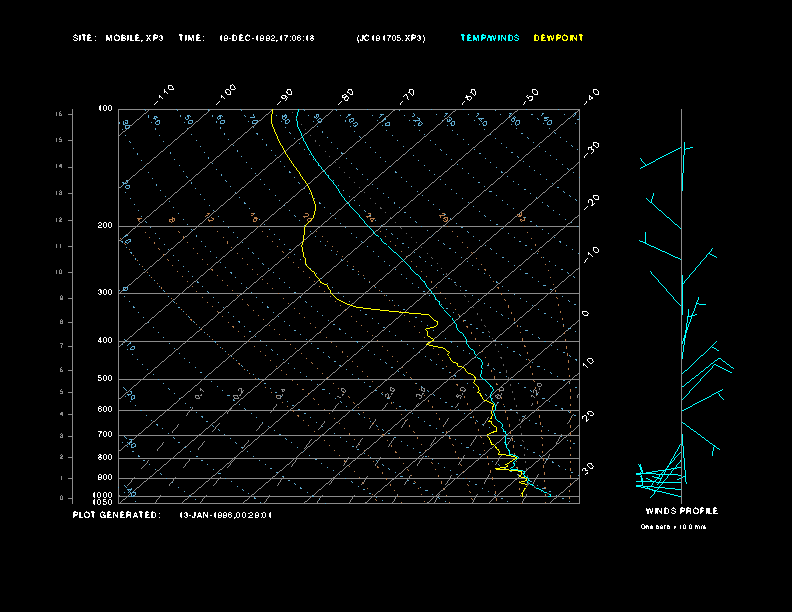Click the one-barb wind speed legend note
The image size is (792, 612).
tap(673, 527)
